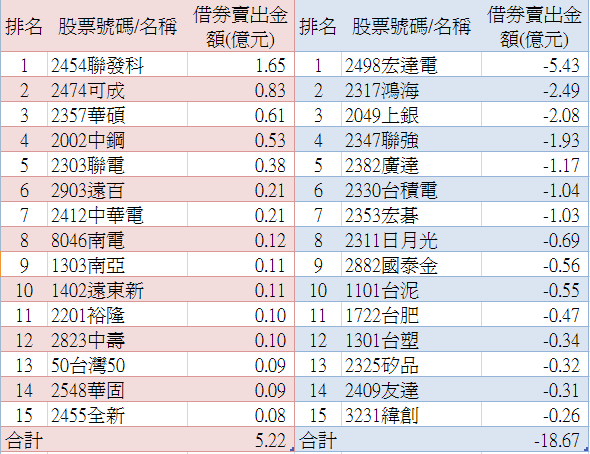The image size is (590, 454).
Task: Select the 2330台積電 cell
Action: tap(411, 190)
